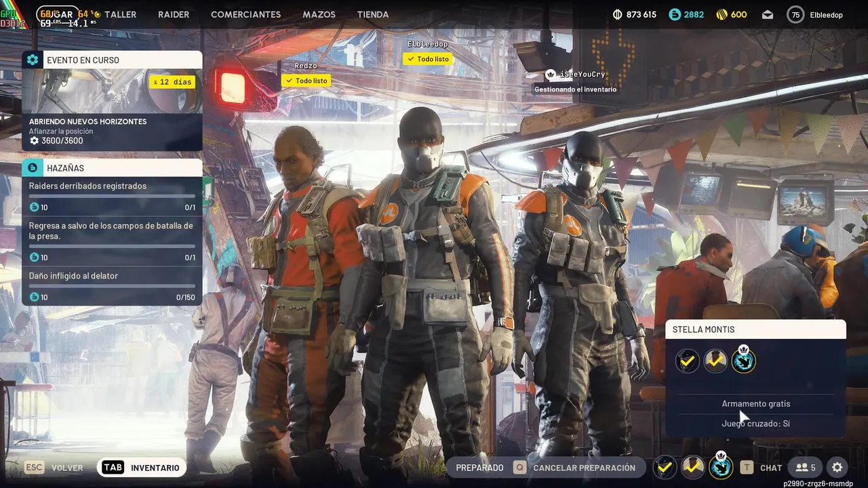Open the TALLER tab

120,14
